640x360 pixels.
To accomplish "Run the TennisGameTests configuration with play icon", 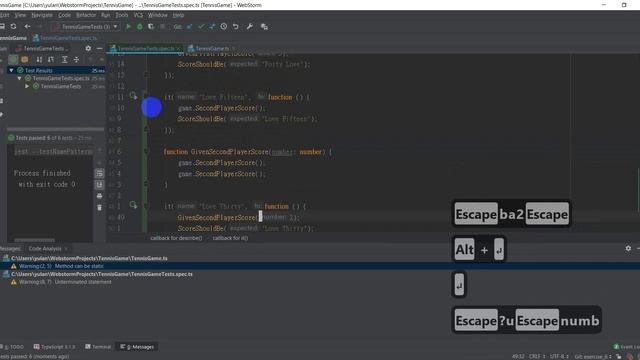I will (129, 27).
